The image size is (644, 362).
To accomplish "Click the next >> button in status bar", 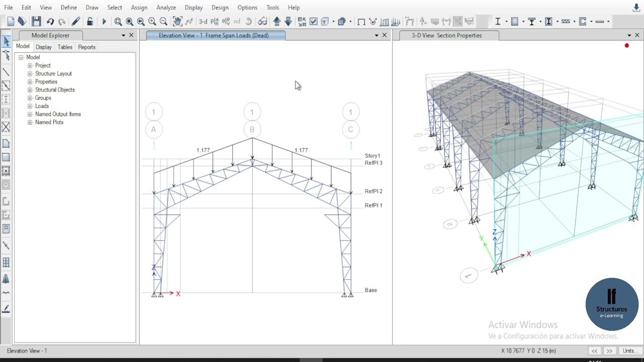I will [609, 351].
